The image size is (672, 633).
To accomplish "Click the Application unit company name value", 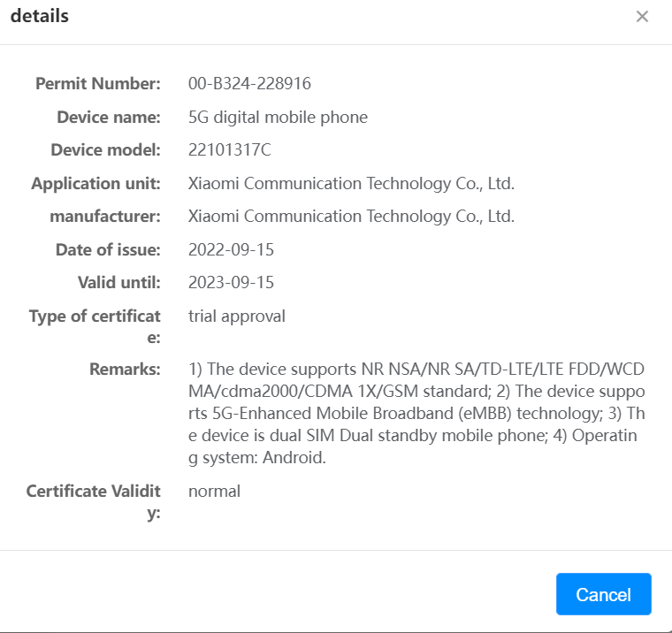I will pos(351,183).
